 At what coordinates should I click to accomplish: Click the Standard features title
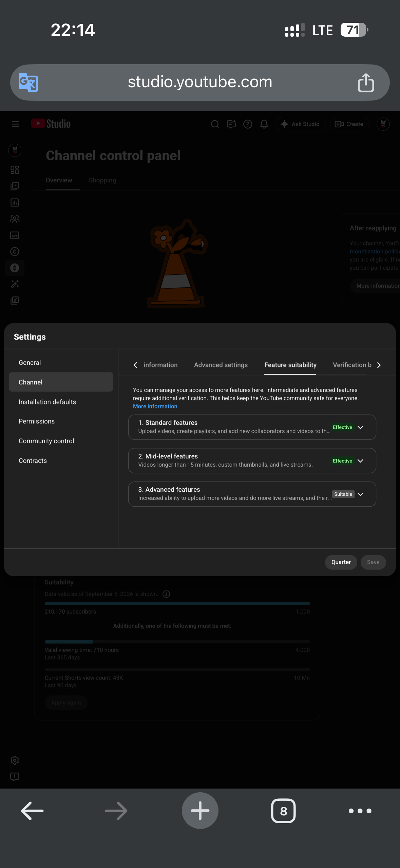(x=168, y=422)
